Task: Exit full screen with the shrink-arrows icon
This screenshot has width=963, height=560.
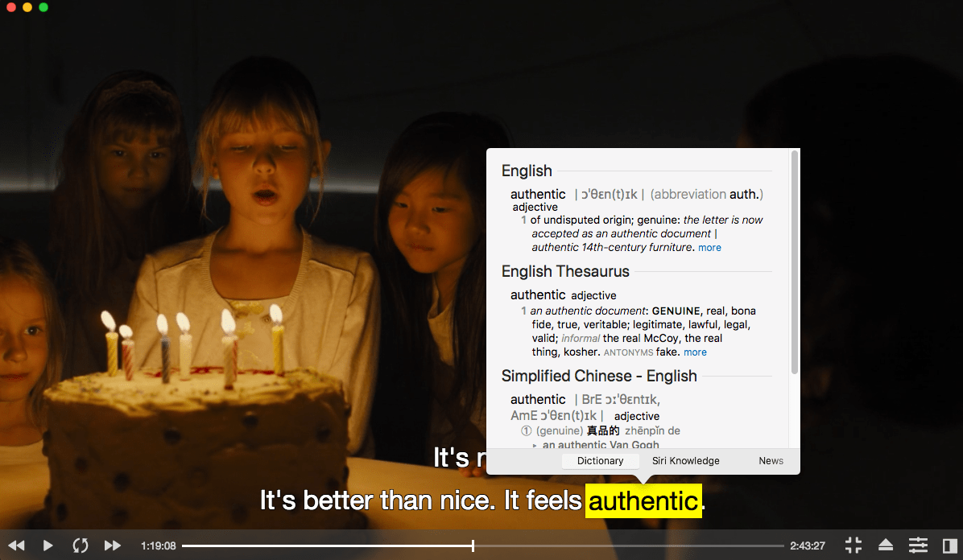Action: (853, 545)
